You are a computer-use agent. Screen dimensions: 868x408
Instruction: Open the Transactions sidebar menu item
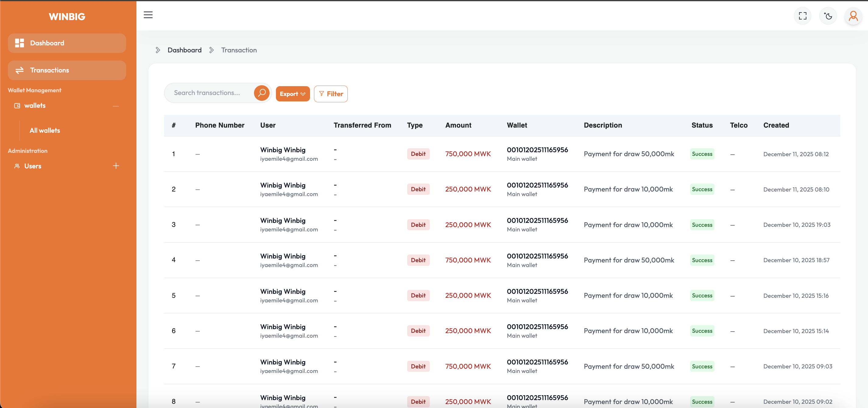50,70
